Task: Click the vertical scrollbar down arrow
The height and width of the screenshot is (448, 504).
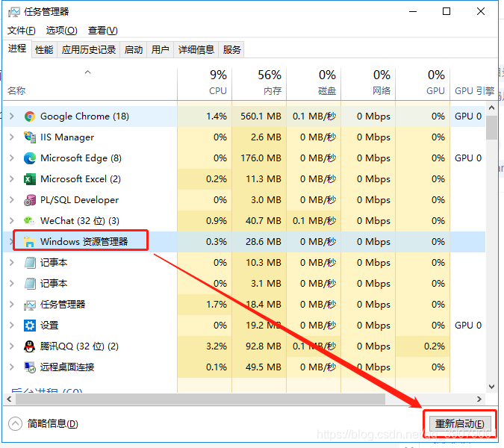Action: tap(491, 387)
